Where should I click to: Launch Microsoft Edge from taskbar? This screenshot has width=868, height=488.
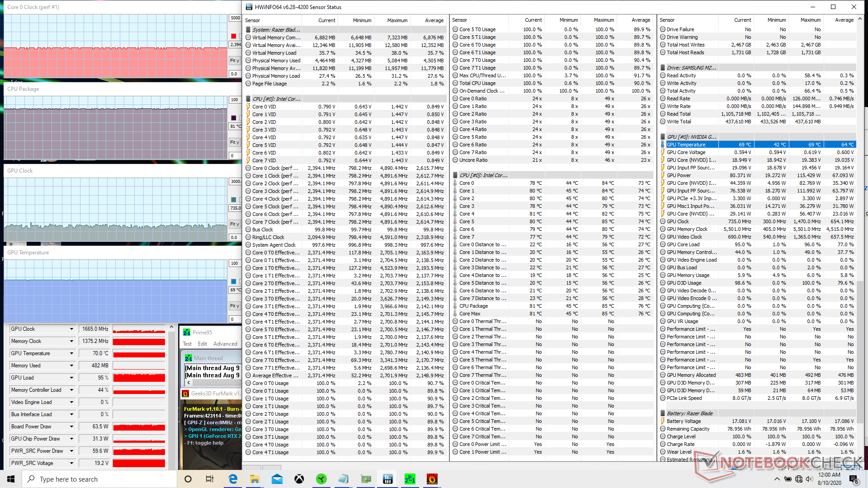point(233,479)
